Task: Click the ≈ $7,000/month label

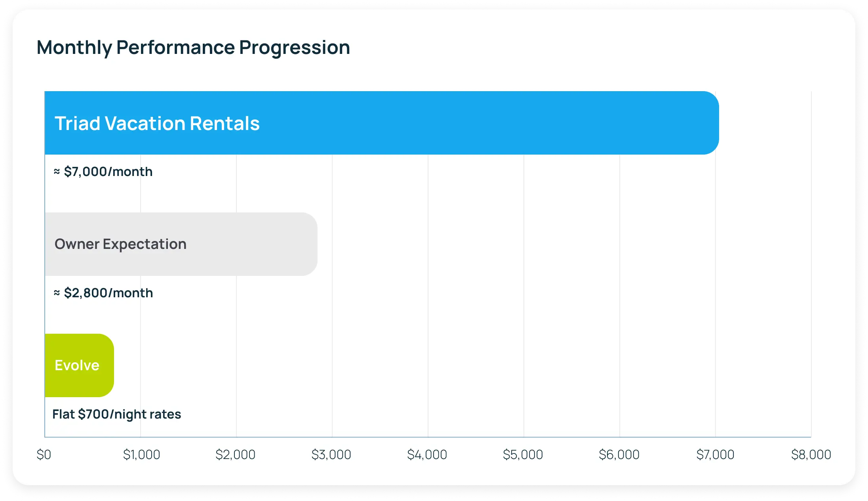Action: click(103, 172)
